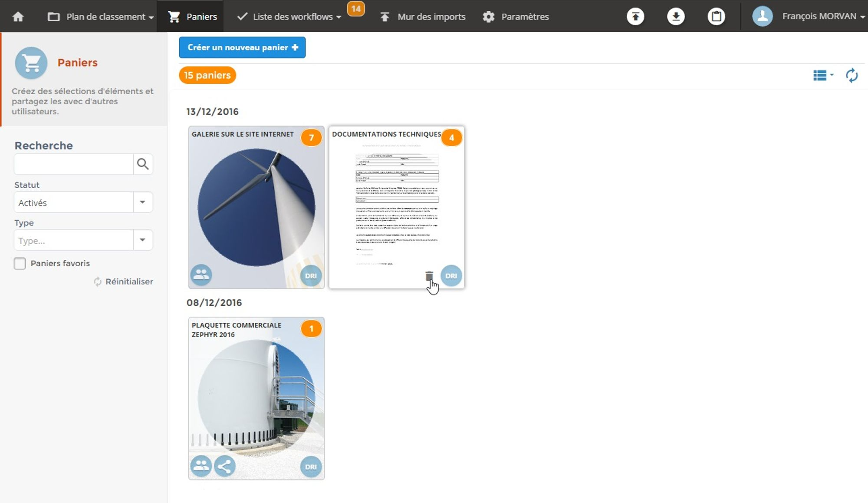868x503 pixels.
Task: Click in the Recherche text field
Action: click(x=74, y=164)
